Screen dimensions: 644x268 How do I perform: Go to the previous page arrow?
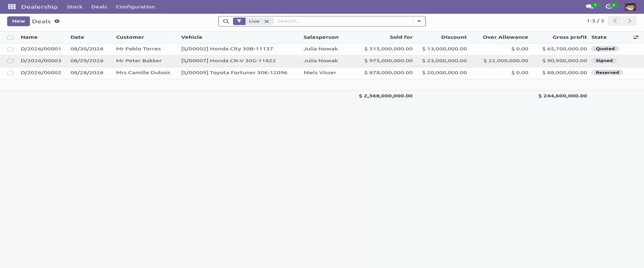tap(615, 21)
